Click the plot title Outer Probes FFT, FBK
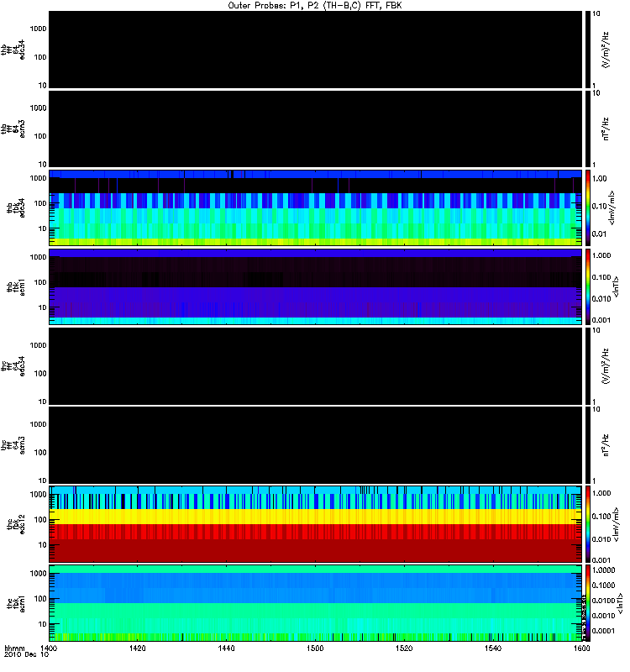 pyautogui.click(x=315, y=6)
